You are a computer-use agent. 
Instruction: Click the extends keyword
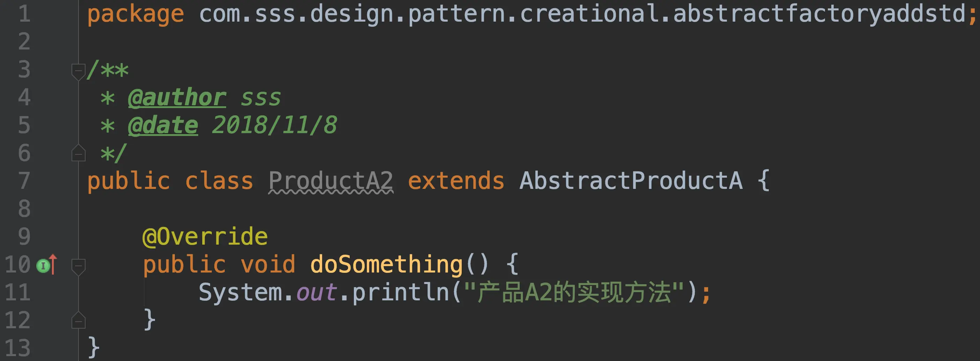pos(456,181)
